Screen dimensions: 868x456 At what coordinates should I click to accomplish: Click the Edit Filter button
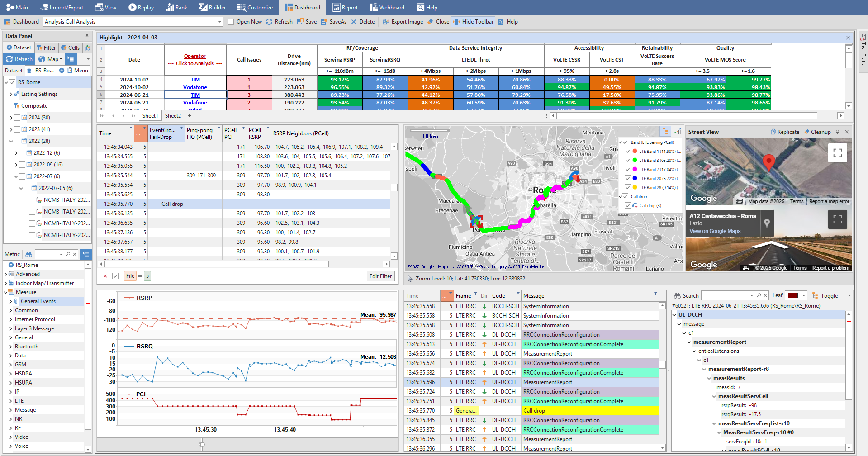coord(380,276)
